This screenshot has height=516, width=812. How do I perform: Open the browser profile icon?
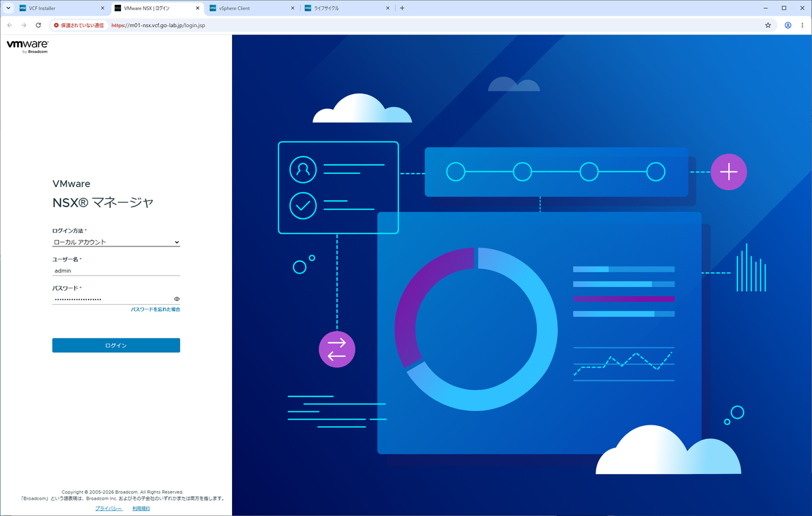[x=788, y=25]
